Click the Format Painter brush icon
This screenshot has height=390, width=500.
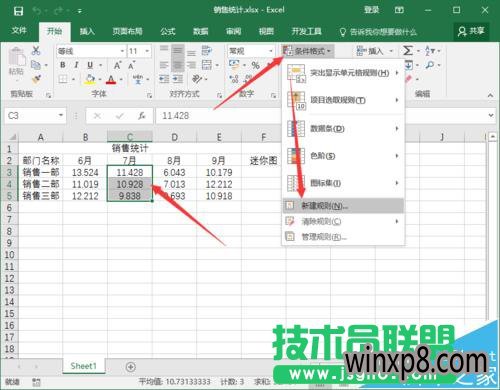36,79
